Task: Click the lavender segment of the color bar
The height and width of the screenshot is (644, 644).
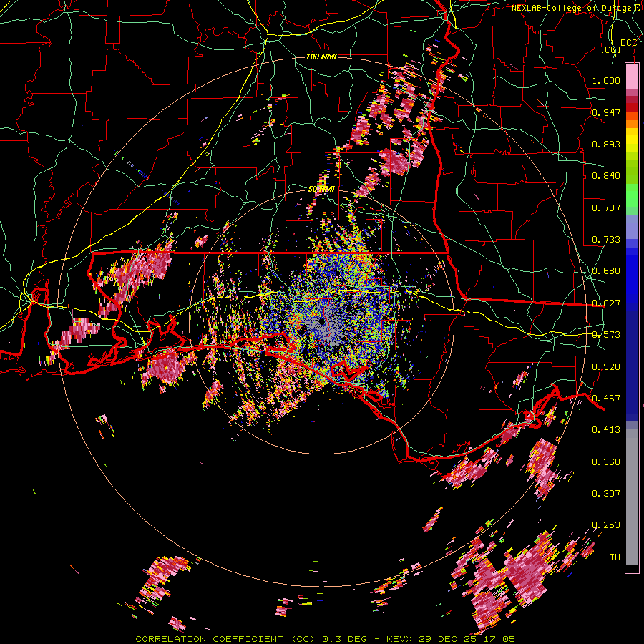Action: click(632, 227)
